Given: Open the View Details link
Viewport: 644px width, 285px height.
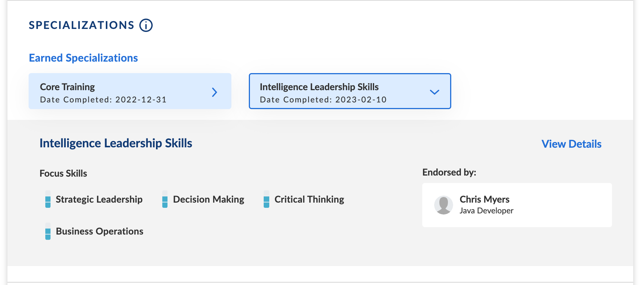Looking at the screenshot, I should [x=571, y=144].
